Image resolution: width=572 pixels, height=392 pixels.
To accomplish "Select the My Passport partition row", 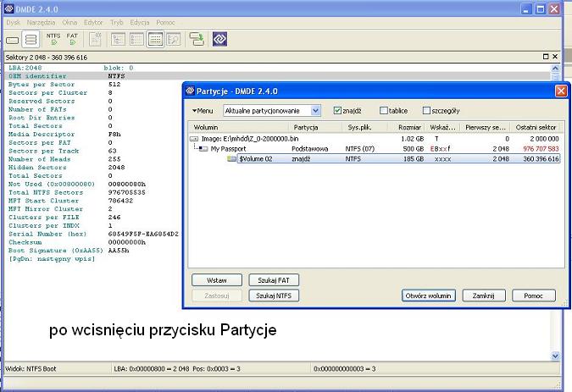I will pos(375,149).
